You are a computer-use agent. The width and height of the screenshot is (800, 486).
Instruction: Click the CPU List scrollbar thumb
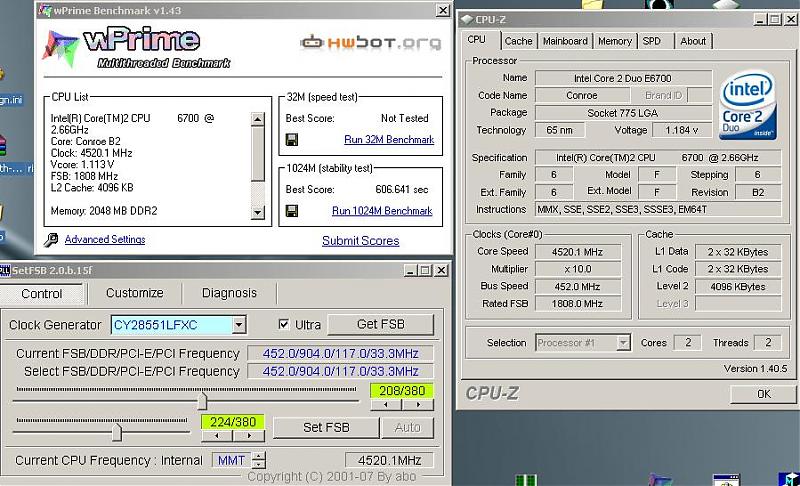(258, 154)
